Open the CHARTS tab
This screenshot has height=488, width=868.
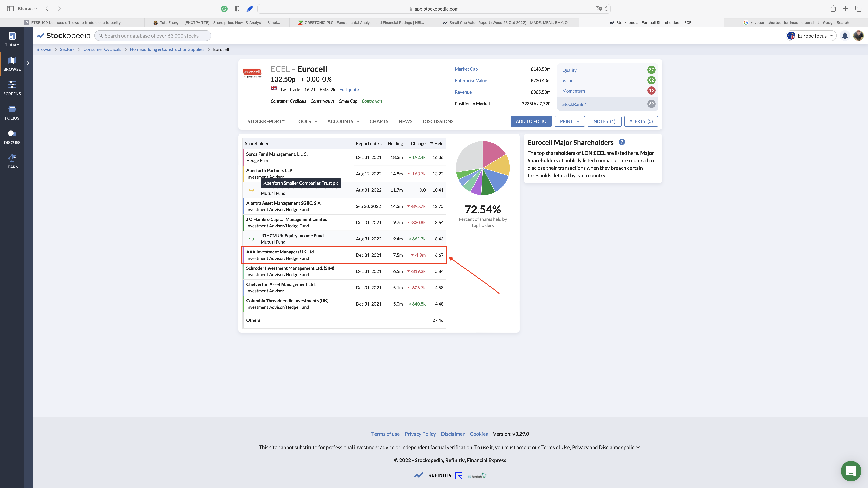click(379, 121)
